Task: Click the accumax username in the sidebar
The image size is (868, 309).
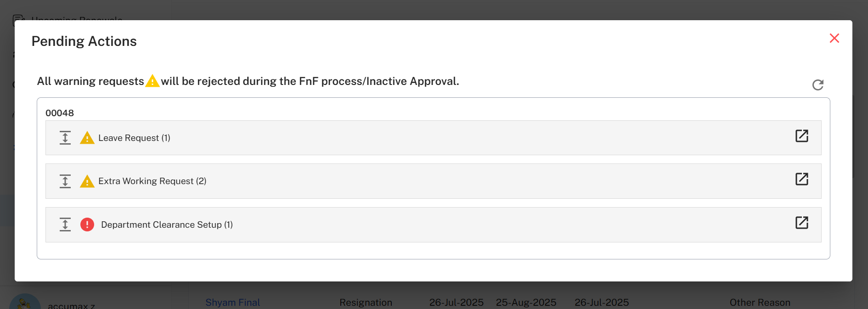Action: click(72, 305)
